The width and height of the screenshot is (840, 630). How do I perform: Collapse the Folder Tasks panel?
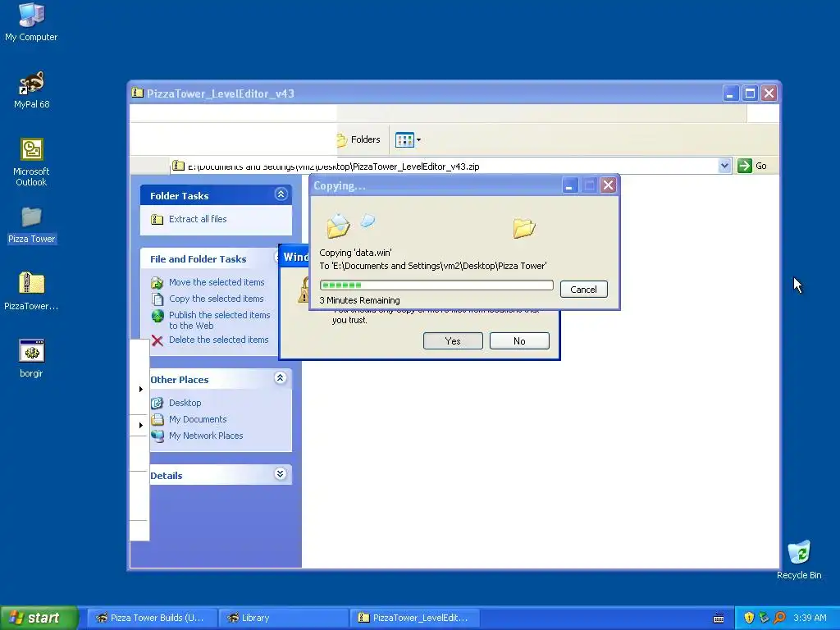coord(281,194)
